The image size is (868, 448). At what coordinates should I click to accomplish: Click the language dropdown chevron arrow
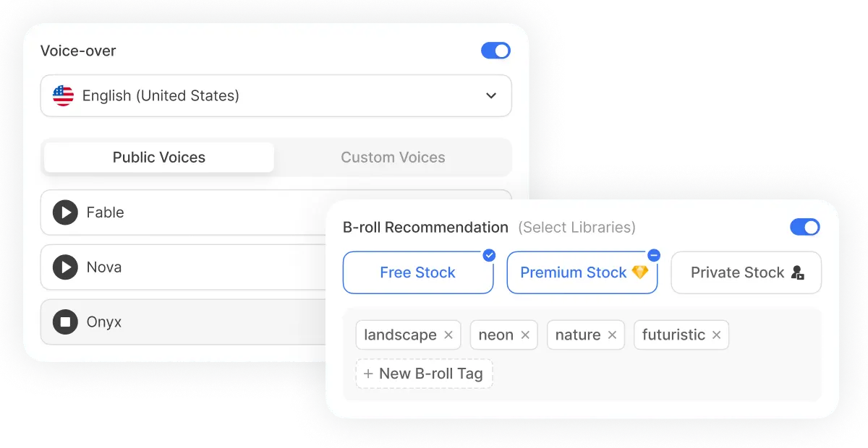491,95
